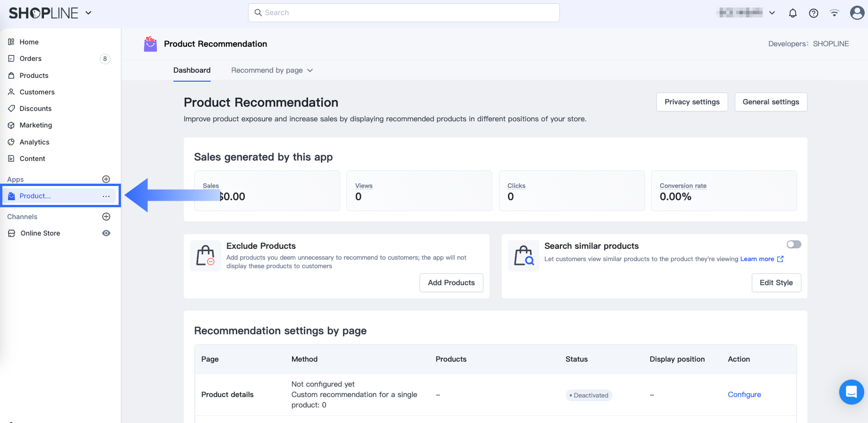
Task: Expand the Recommend by page dropdown
Action: click(272, 70)
